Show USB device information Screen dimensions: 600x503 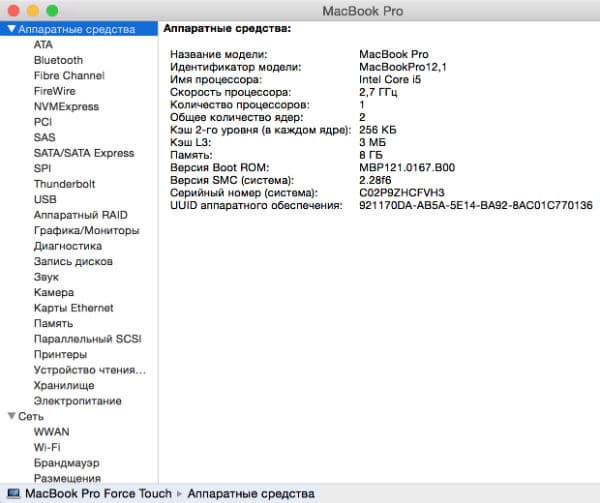(x=45, y=199)
